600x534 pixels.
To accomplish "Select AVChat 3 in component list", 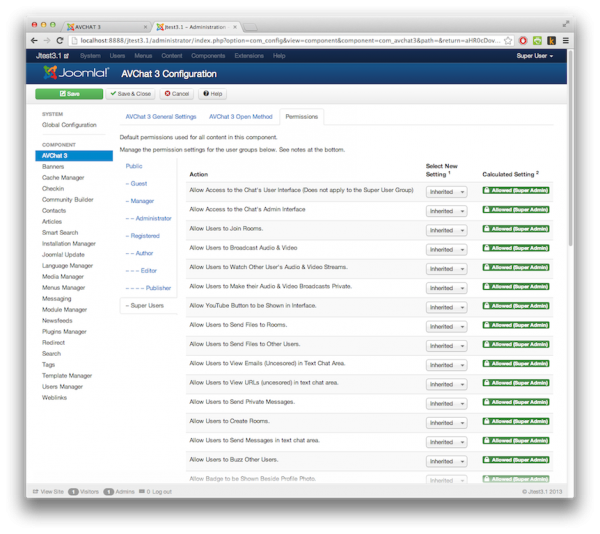I will (74, 156).
